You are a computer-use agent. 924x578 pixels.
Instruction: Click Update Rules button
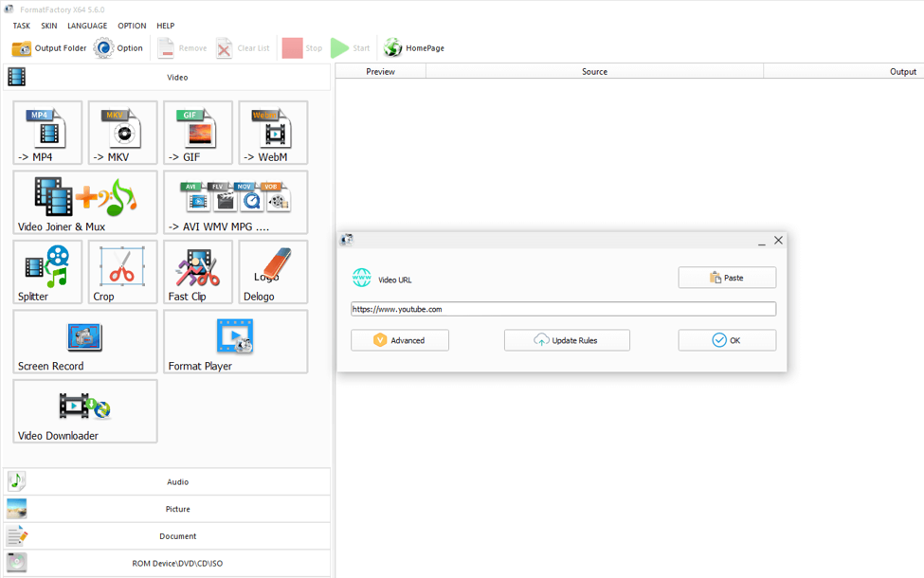(x=567, y=340)
